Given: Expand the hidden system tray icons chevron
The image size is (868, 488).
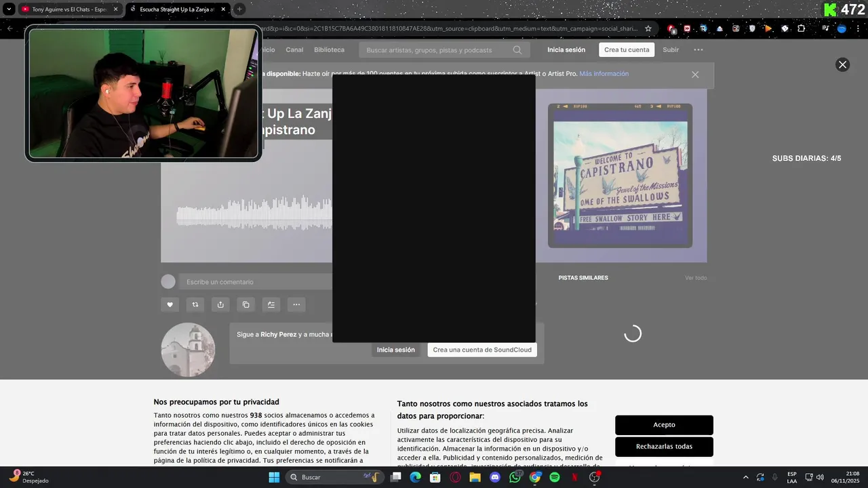Looking at the screenshot, I should (746, 477).
